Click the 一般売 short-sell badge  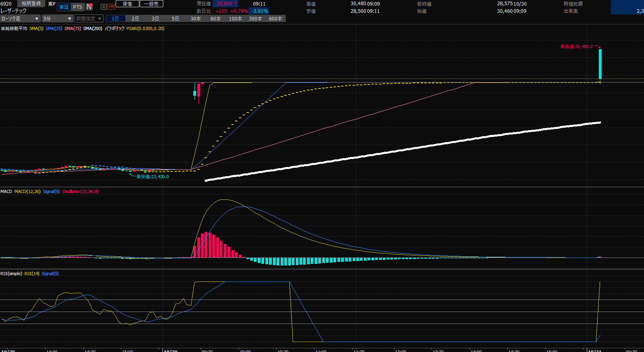(151, 4)
